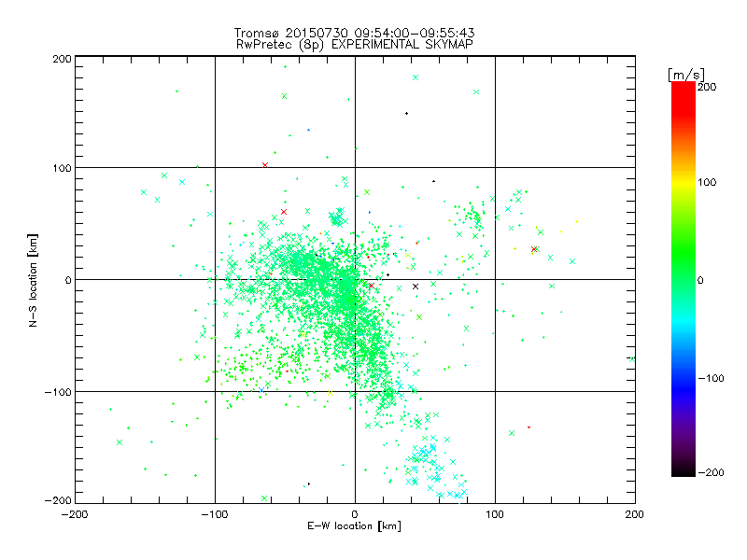The height and width of the screenshot is (560, 747).
Task: Pick the black bottom end of colorbar
Action: coord(684,471)
